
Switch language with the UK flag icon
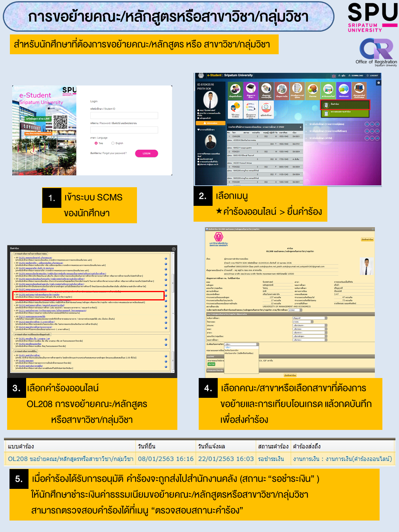(x=334, y=76)
